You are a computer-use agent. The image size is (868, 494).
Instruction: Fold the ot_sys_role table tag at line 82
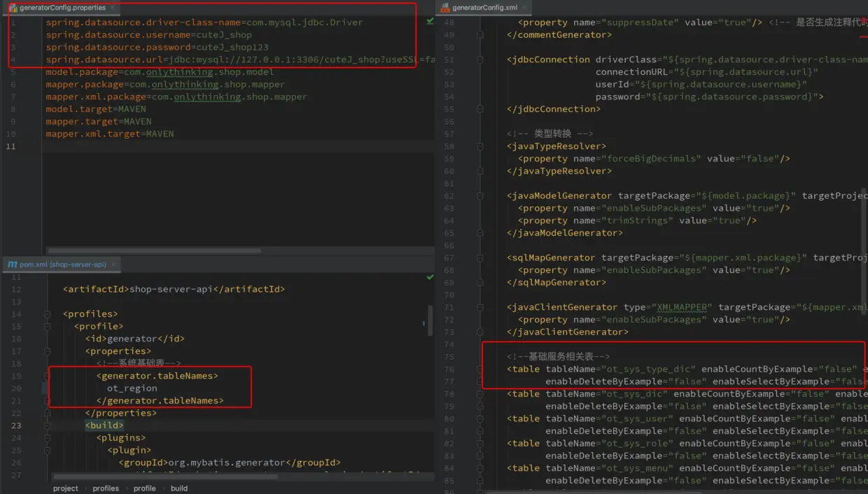tap(481, 444)
